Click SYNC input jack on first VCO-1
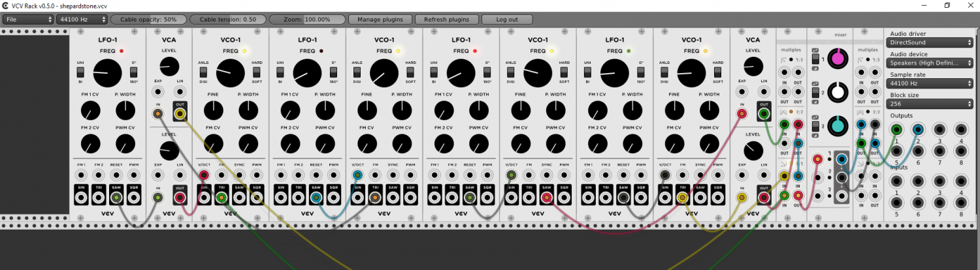 pos(239,175)
